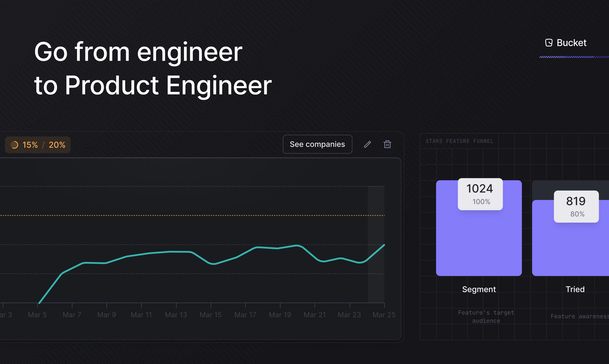Screen dimensions: 609x364
Task: Click the orange progress circle icon
Action: click(14, 145)
